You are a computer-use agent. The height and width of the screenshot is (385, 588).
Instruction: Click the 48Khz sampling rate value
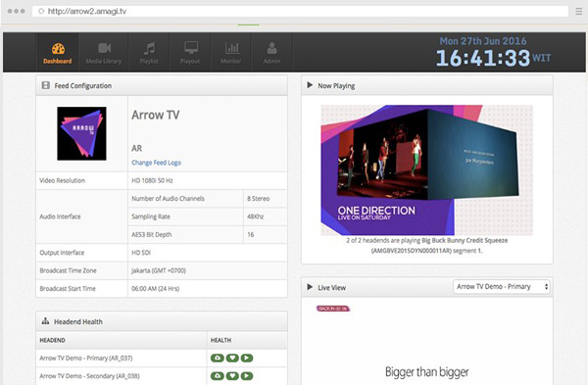pos(256,217)
